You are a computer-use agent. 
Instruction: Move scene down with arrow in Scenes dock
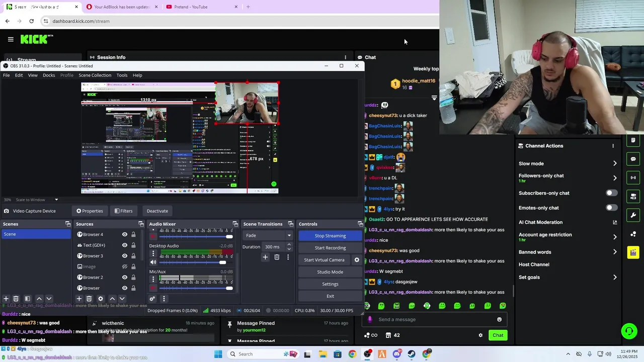click(49, 299)
